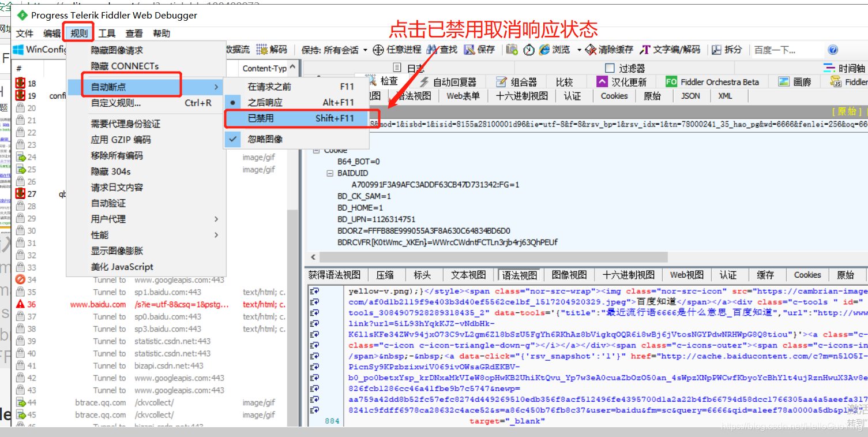Toggle Ignore Images (忽略图像) menu option
868x437 pixels.
click(x=296, y=139)
